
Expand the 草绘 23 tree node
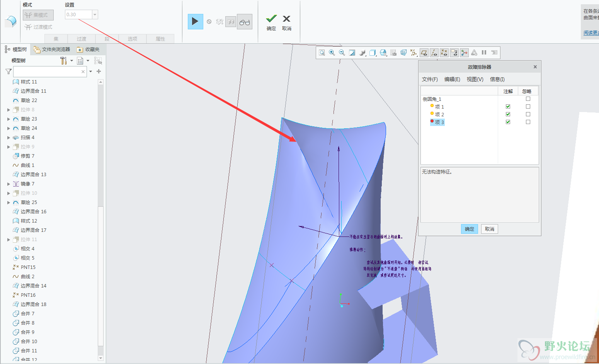[9, 119]
